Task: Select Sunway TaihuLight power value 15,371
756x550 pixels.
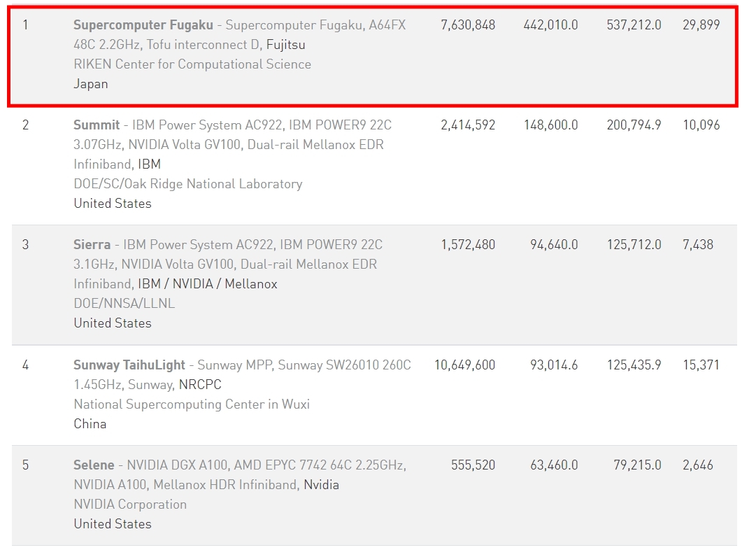Action: [x=701, y=365]
